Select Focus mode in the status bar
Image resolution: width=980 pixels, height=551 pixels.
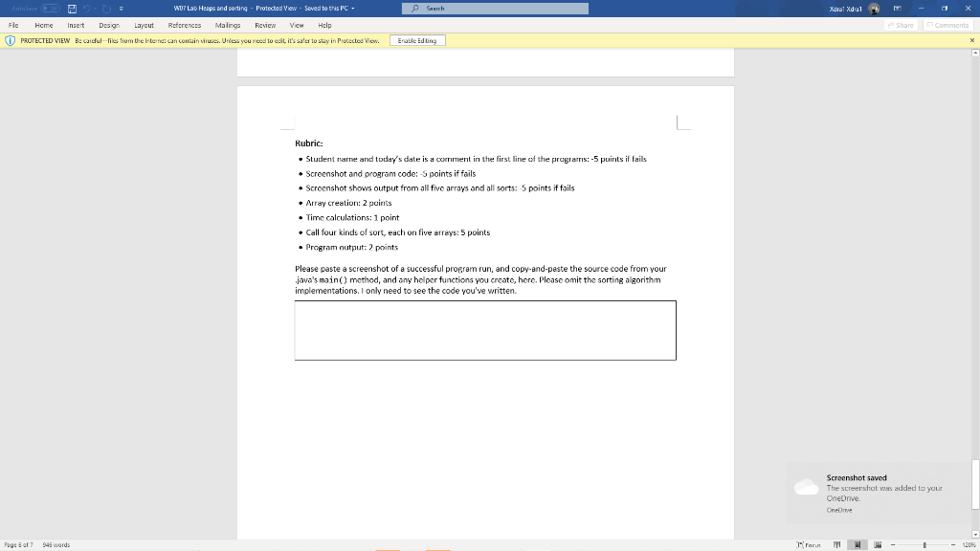click(x=810, y=544)
